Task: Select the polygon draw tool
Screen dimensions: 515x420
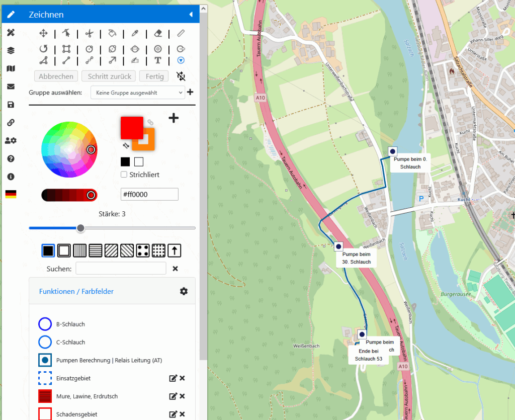Action: coord(43,60)
